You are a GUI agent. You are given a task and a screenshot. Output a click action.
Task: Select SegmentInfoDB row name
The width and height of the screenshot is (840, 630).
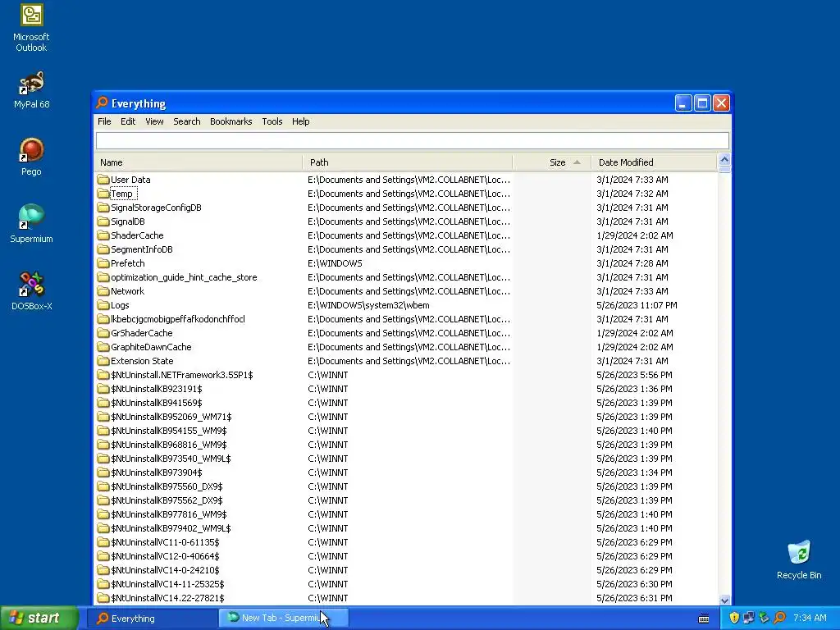141,249
